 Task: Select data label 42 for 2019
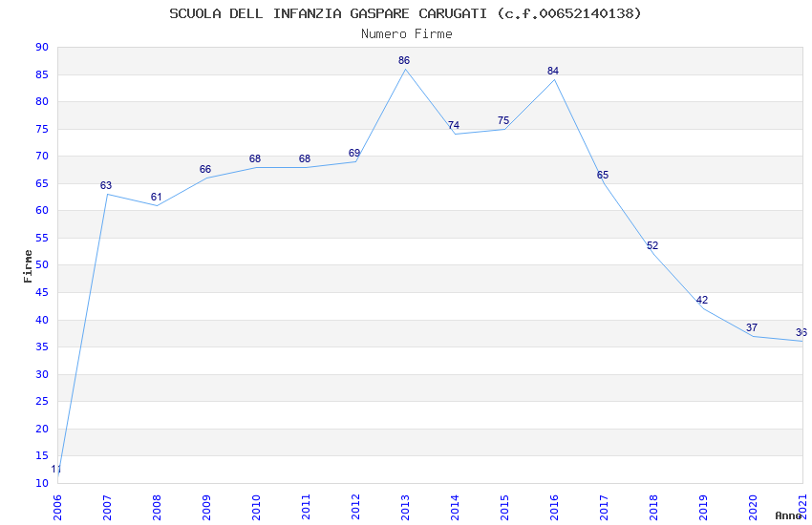(702, 300)
